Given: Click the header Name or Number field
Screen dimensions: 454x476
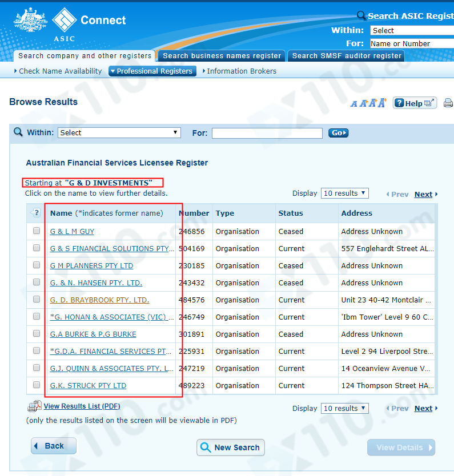Looking at the screenshot, I should coord(412,44).
